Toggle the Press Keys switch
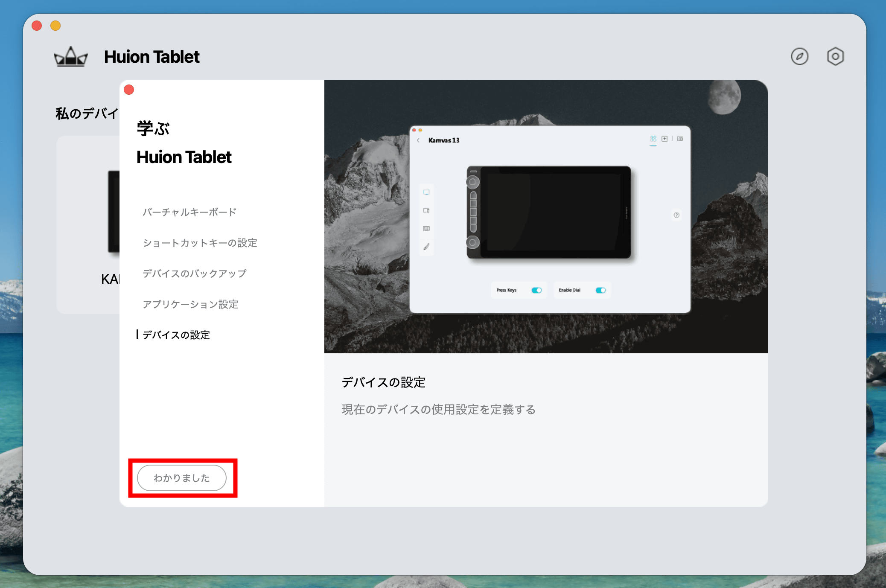 pos(536,290)
